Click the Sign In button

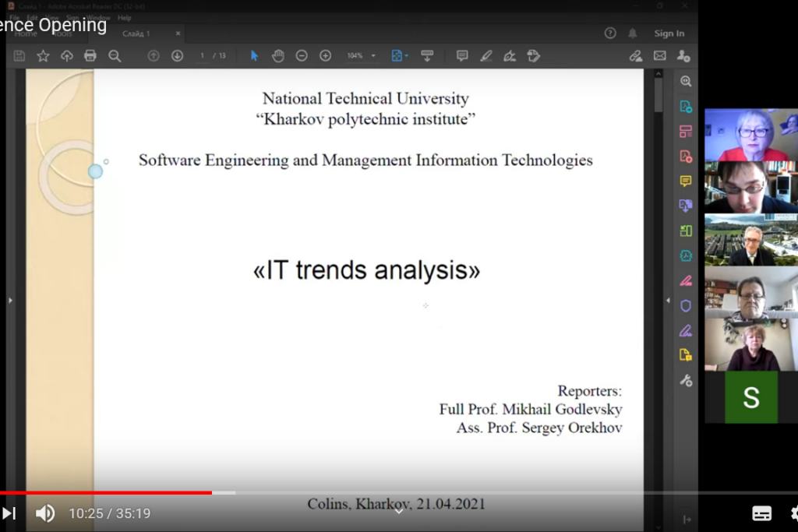point(669,33)
